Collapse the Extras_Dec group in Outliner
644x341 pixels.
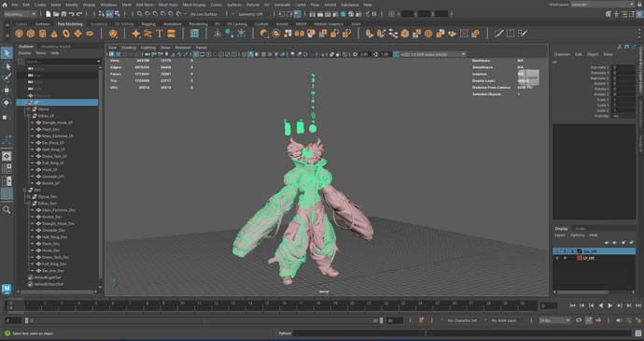[x=29, y=204]
